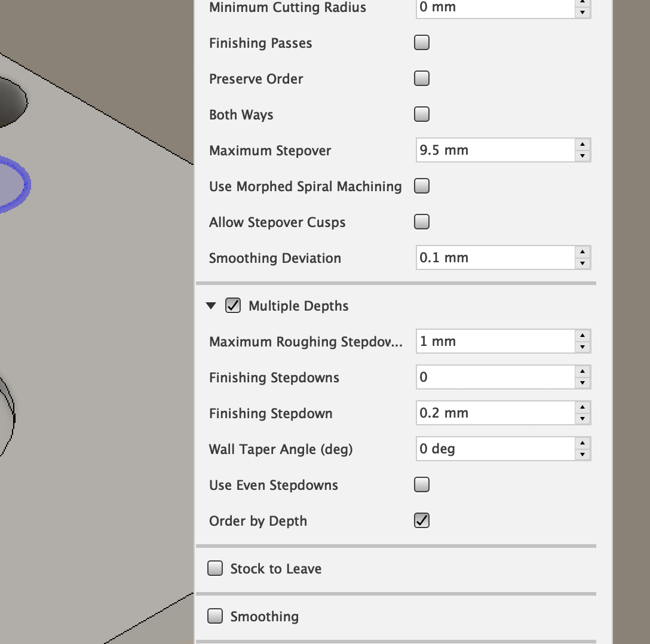
Task: Toggle the Preserve Order option
Action: click(x=422, y=78)
